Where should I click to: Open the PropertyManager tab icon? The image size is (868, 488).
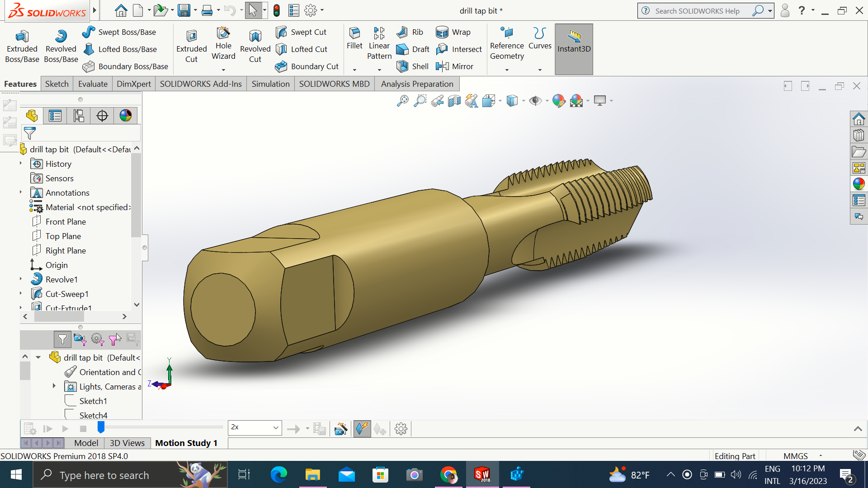pos(55,116)
